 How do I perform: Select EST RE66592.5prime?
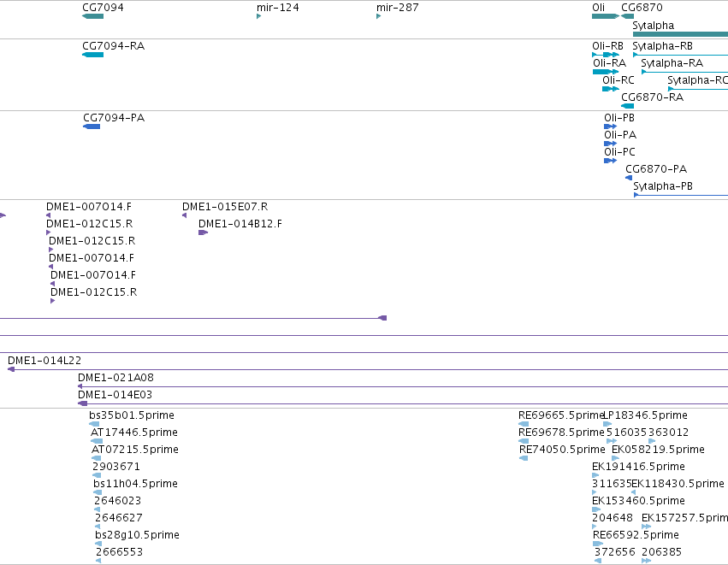598,544
